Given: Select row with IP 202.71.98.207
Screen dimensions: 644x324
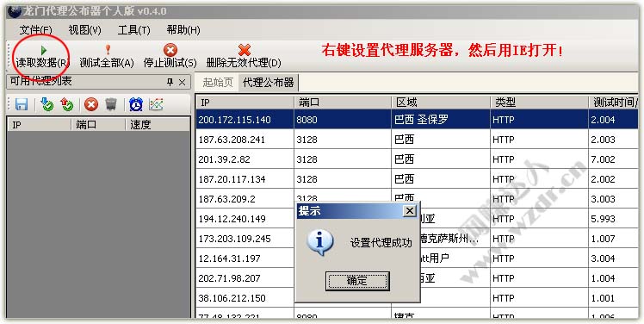Looking at the screenshot, I should pos(417,278).
